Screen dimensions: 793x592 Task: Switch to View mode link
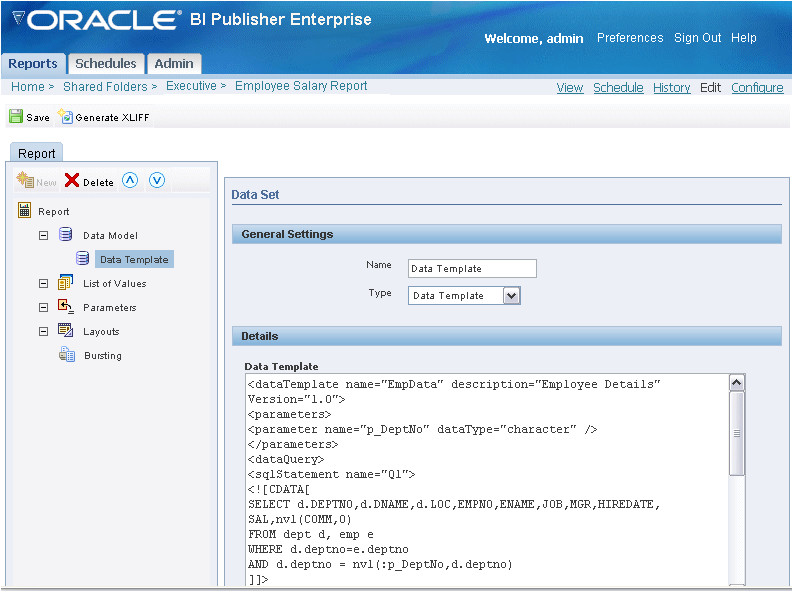click(x=570, y=88)
